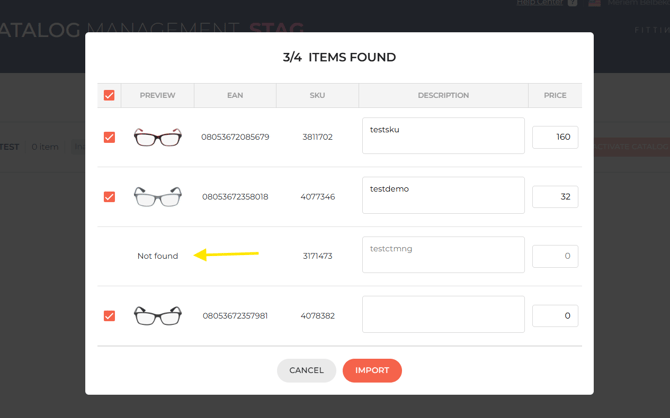Click the SKU column header
This screenshot has width=670, height=418.
click(317, 95)
